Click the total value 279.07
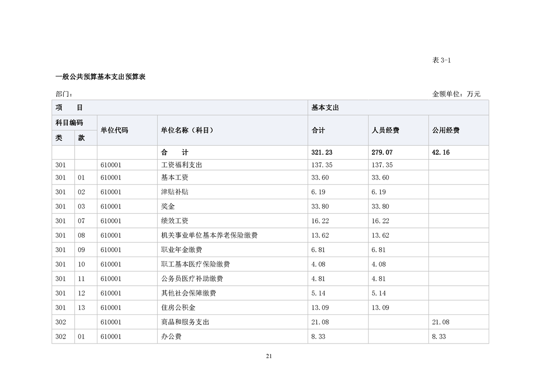The image size is (555, 392). (382, 152)
